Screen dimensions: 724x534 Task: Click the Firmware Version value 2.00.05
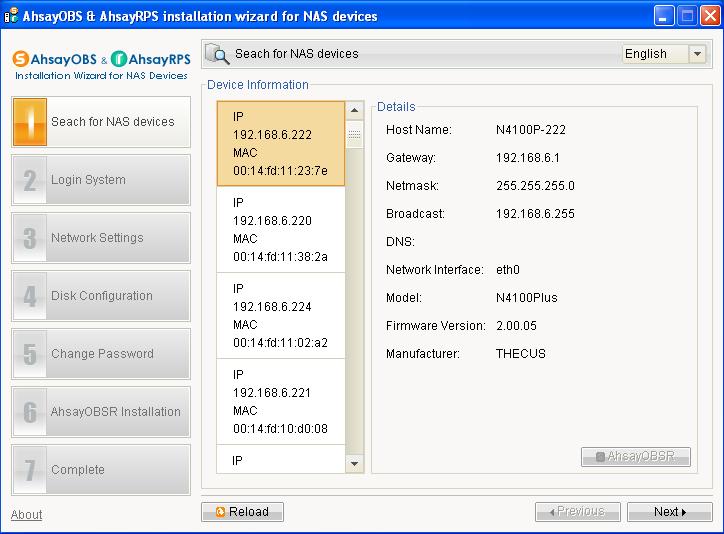[x=516, y=326]
